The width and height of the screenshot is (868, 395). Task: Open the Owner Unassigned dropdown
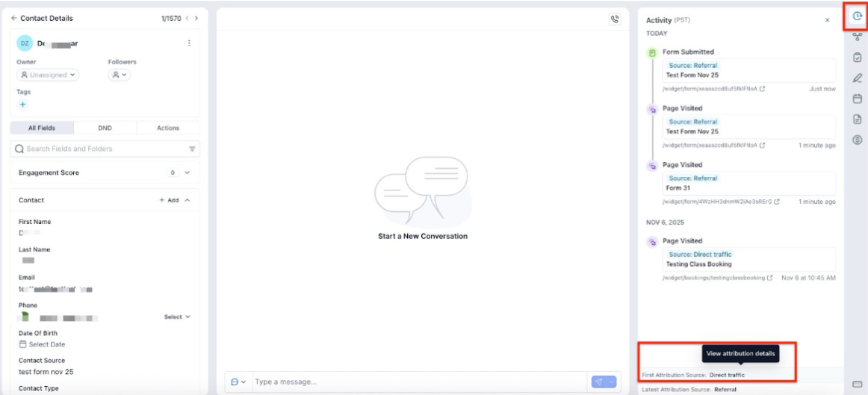[x=48, y=75]
